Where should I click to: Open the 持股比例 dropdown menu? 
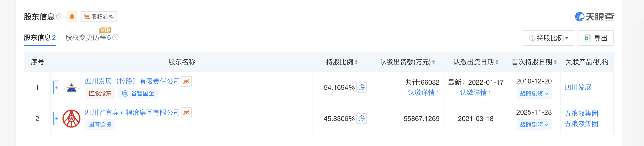point(548,38)
